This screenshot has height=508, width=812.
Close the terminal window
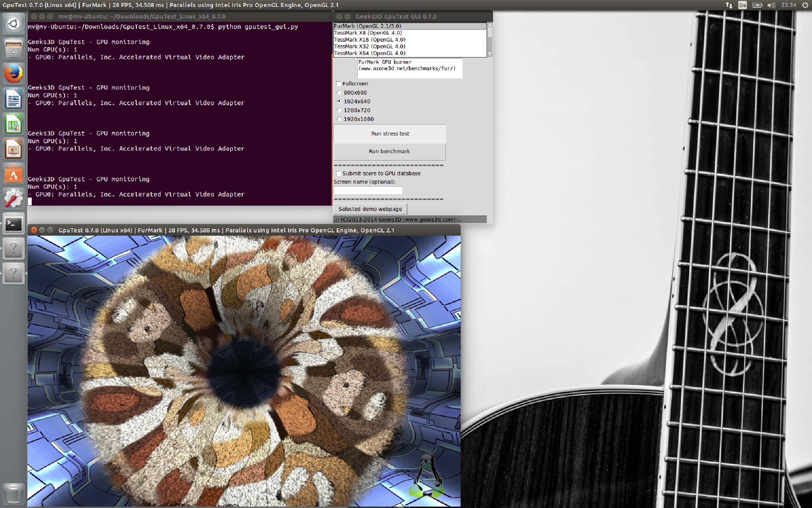click(34, 16)
